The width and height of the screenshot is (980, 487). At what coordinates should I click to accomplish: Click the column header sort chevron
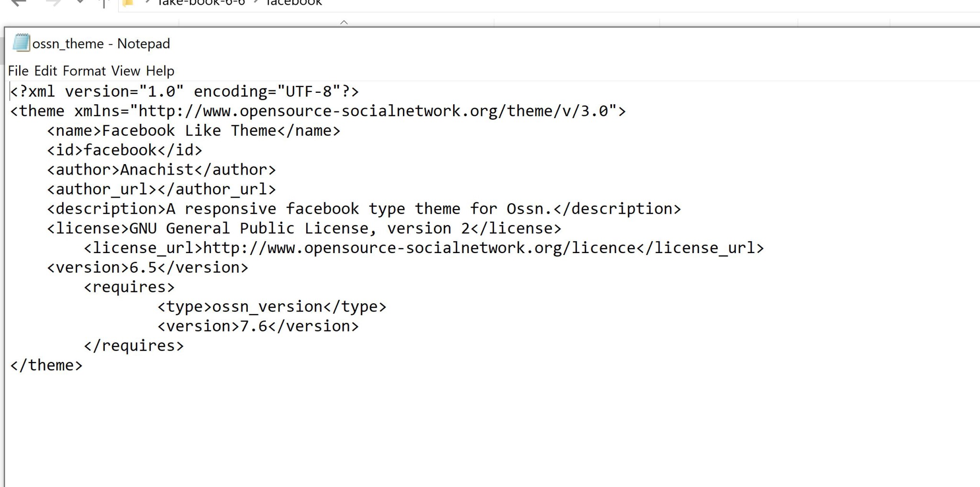click(344, 22)
